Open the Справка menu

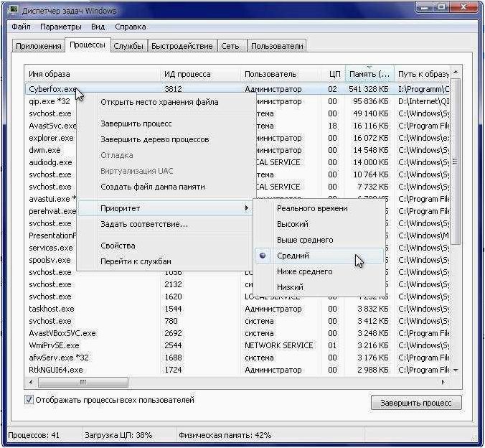tap(131, 27)
